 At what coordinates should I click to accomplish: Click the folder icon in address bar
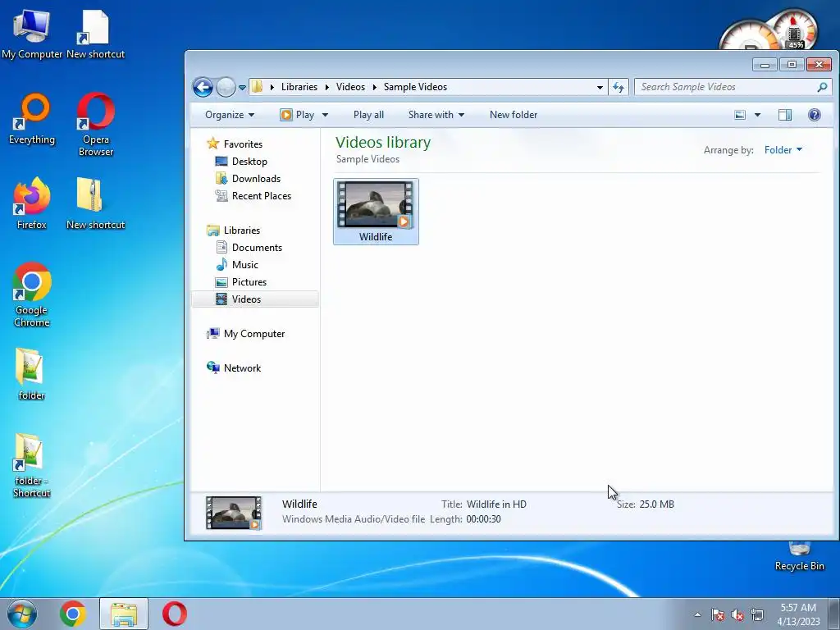257,87
